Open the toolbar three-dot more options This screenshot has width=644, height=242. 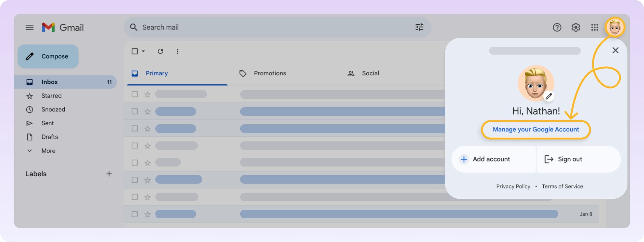click(178, 51)
